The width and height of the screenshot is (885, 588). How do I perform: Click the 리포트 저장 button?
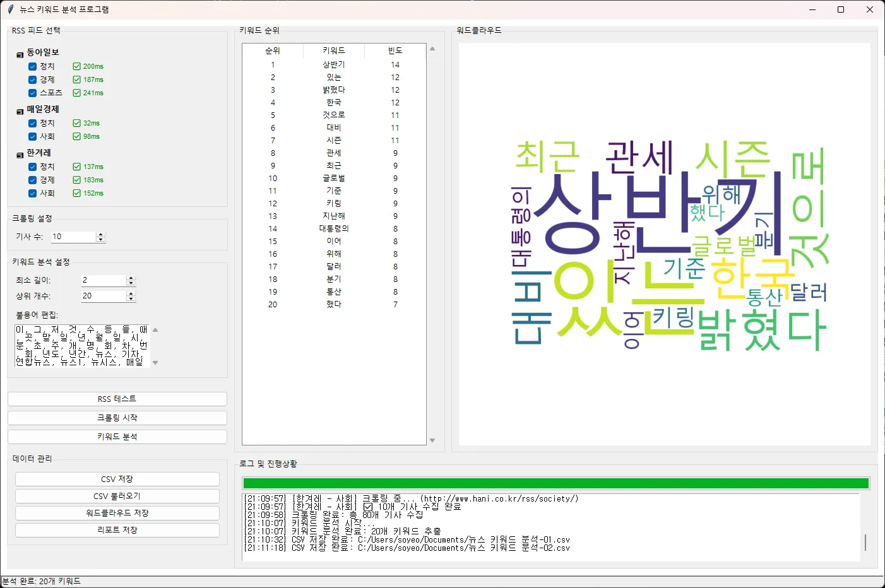click(117, 530)
